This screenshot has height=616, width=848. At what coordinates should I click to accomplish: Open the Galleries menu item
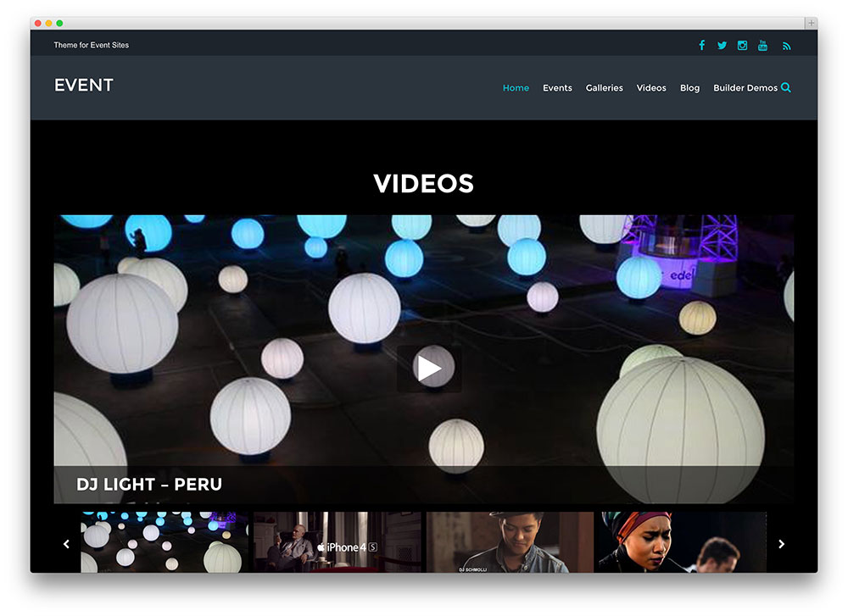(x=604, y=87)
